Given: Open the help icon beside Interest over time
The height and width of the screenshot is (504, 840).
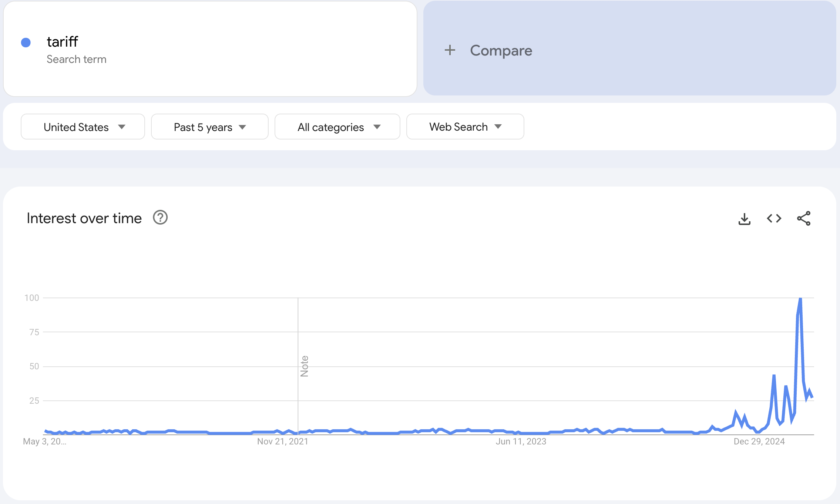Looking at the screenshot, I should [160, 218].
